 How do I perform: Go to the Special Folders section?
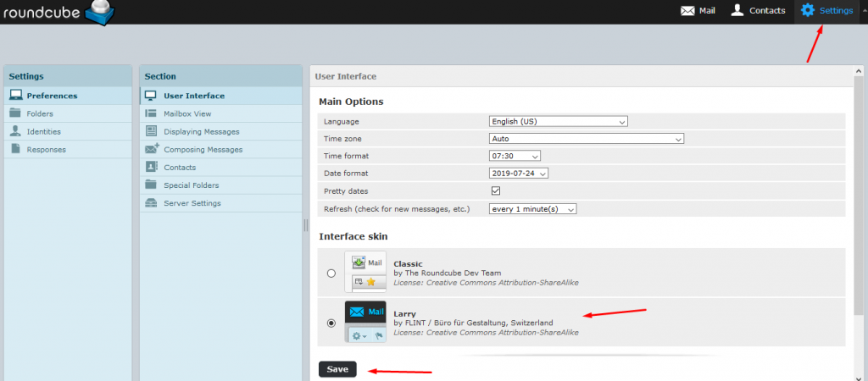tap(191, 185)
